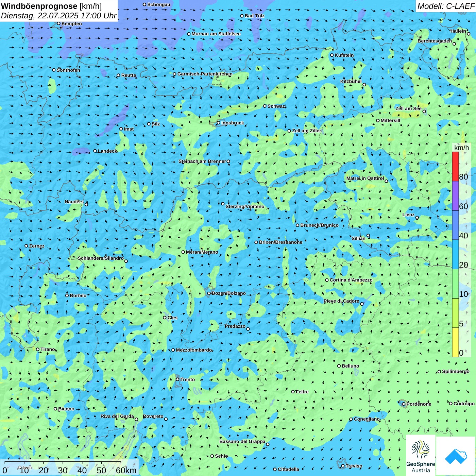Click the Schlanders/Silandro label
Image resolution: width=476 pixels, height=476 pixels.
(101, 258)
